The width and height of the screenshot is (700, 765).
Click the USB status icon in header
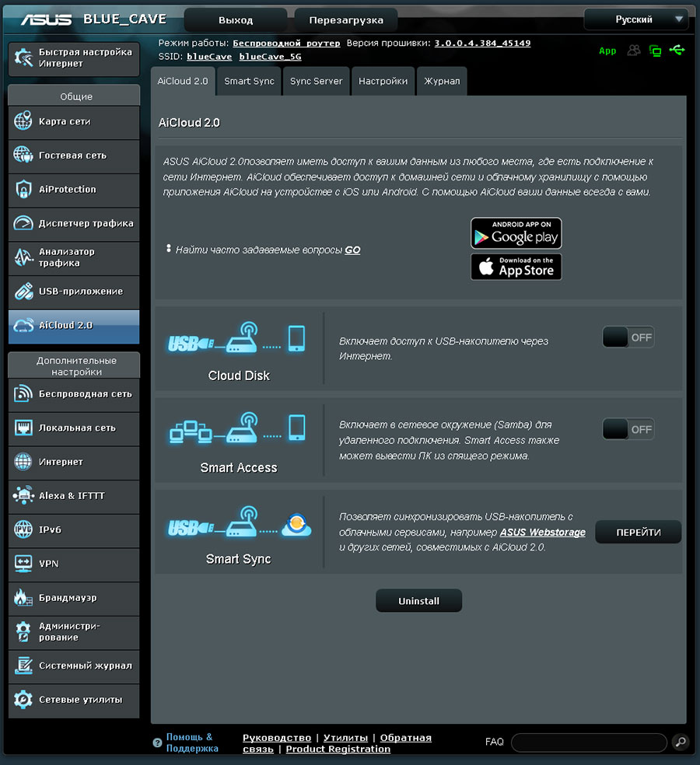677,50
